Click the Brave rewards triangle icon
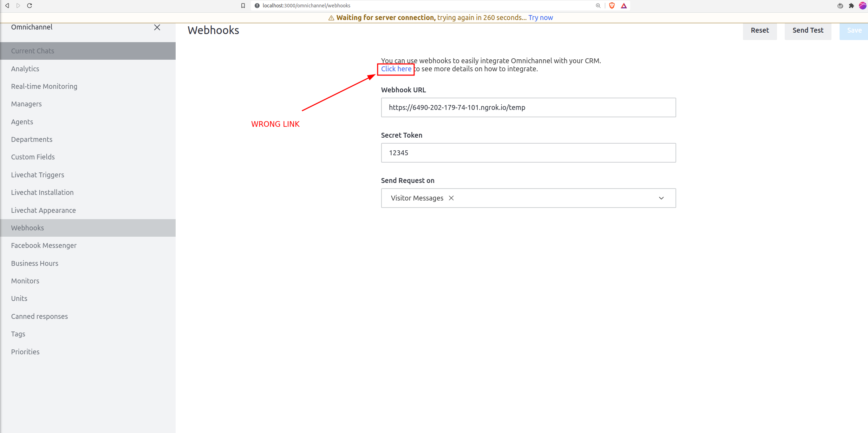Viewport: 868px width, 433px height. pyautogui.click(x=624, y=6)
